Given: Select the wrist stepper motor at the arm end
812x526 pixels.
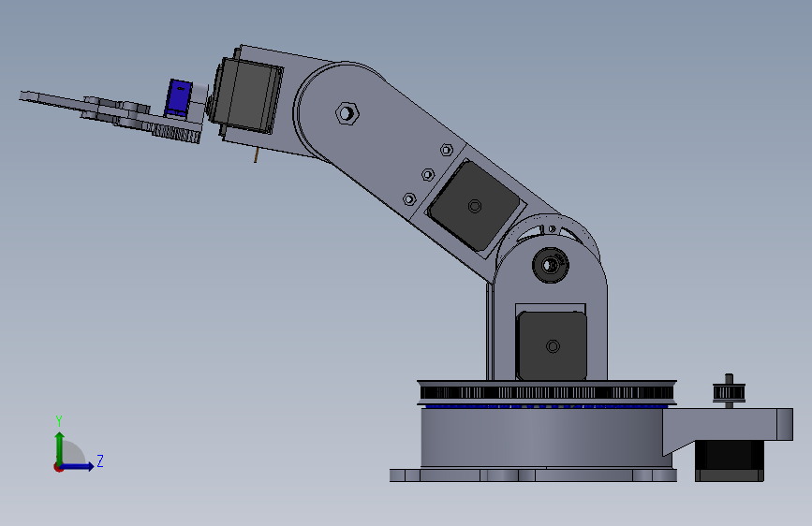Looking at the screenshot, I should 247,95.
